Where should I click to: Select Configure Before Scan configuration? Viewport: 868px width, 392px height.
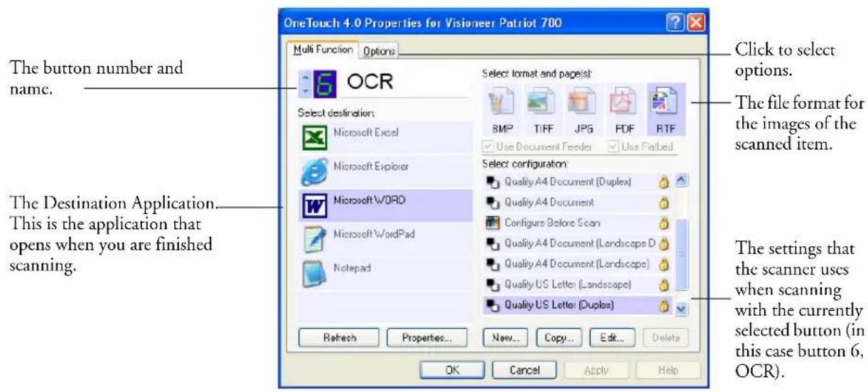tap(577, 224)
